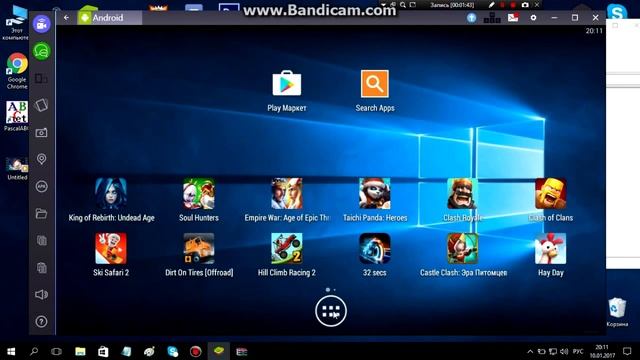This screenshot has height=360, width=640.
Task: Open Windows Start menu
Action: 11,351
